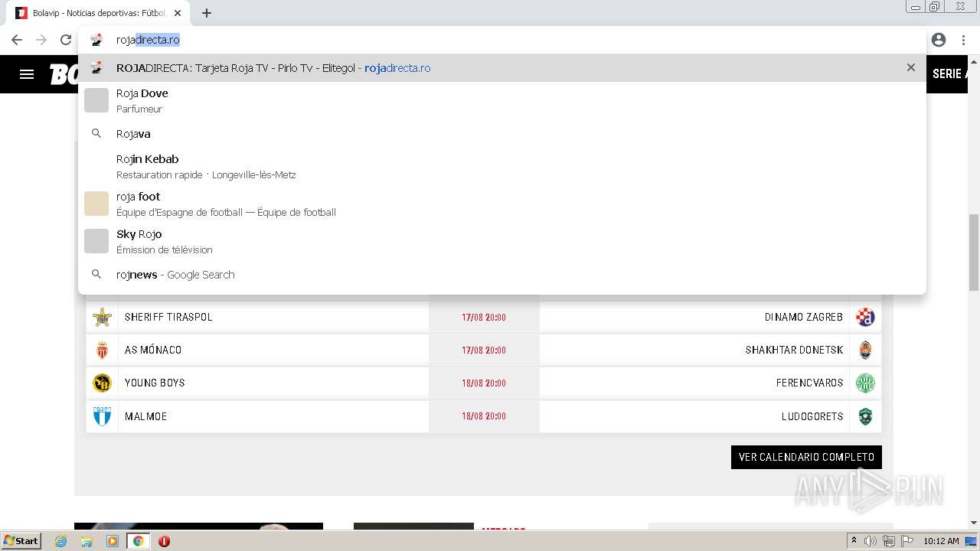This screenshot has width=980, height=551.
Task: Open Chrome's three-dot menu
Action: (x=963, y=40)
